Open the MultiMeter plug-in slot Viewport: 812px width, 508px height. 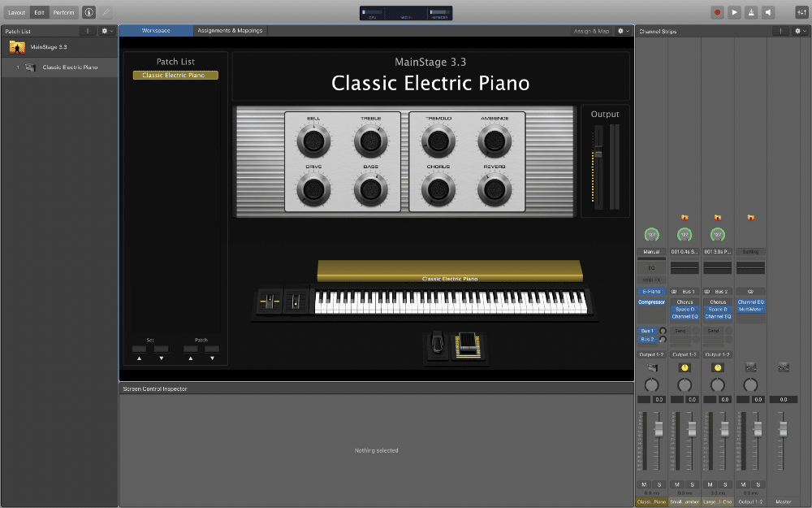[x=751, y=310]
